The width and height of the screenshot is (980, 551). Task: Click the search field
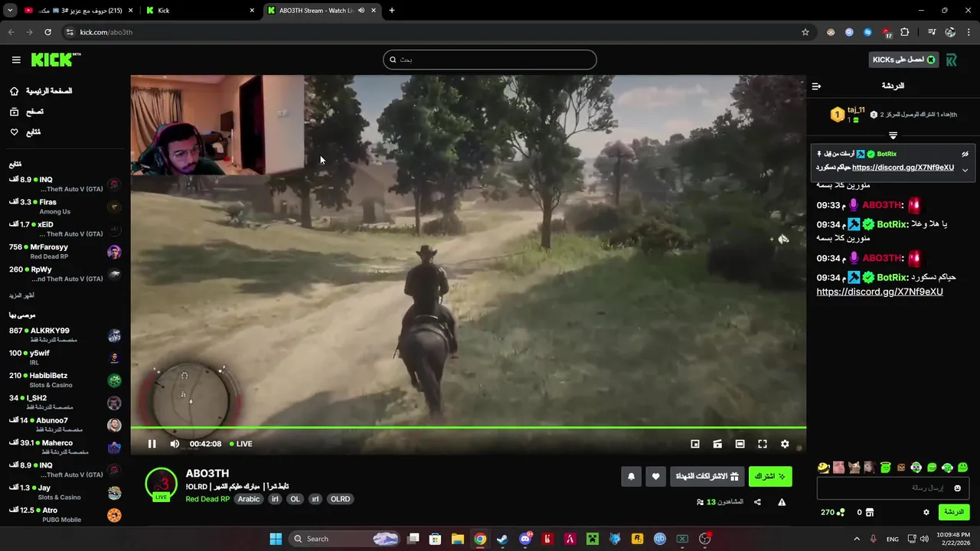click(490, 60)
